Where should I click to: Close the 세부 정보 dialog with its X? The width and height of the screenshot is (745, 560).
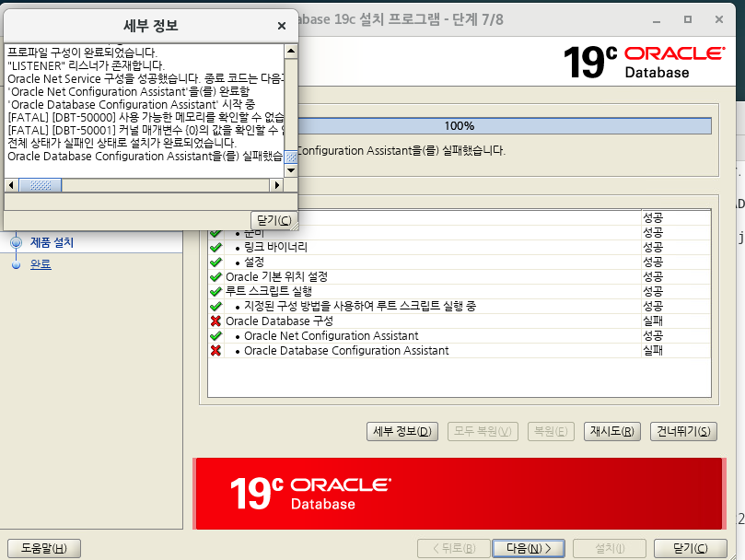pyautogui.click(x=282, y=26)
